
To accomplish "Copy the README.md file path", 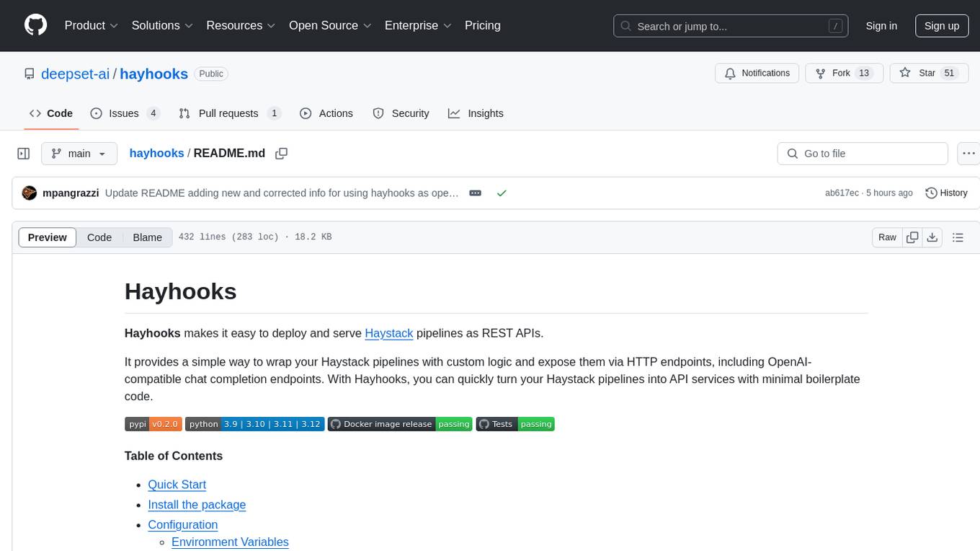I will pos(282,154).
